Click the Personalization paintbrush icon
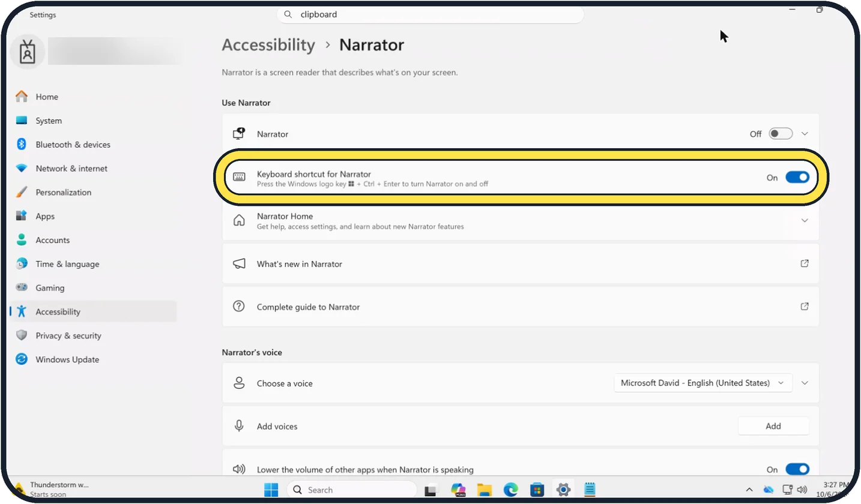This screenshot has width=861, height=504. pyautogui.click(x=22, y=193)
